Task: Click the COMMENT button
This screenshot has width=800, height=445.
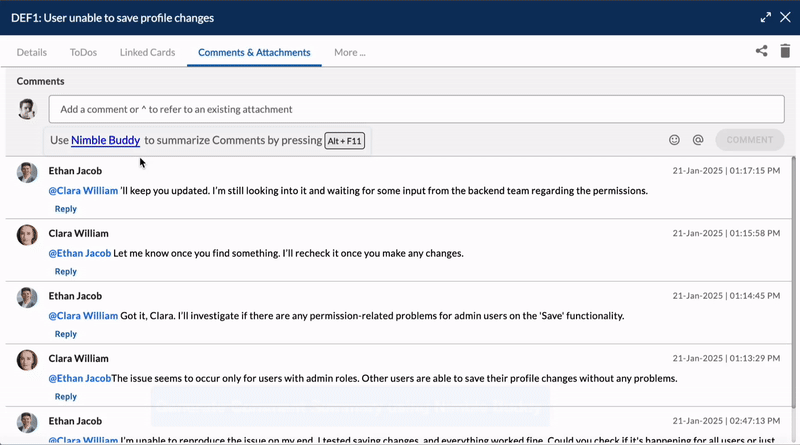Action: [x=749, y=140]
